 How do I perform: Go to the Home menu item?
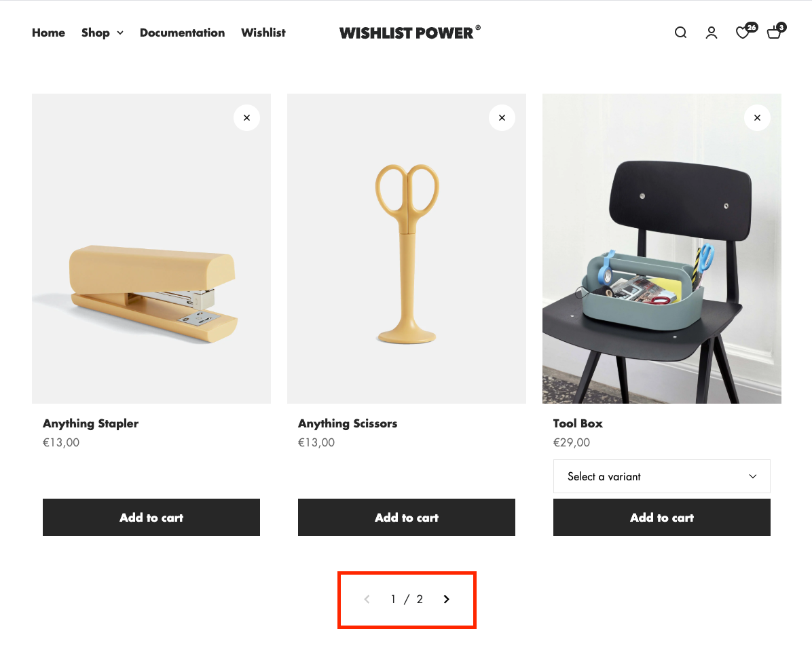(49, 33)
